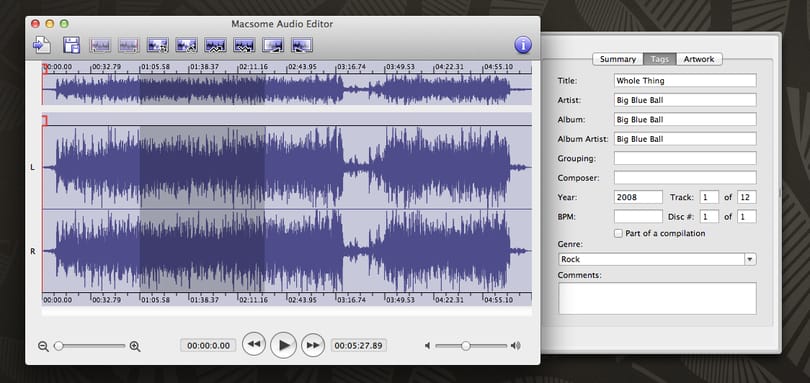
Task: Switch to the Summary tab
Action: pos(618,59)
